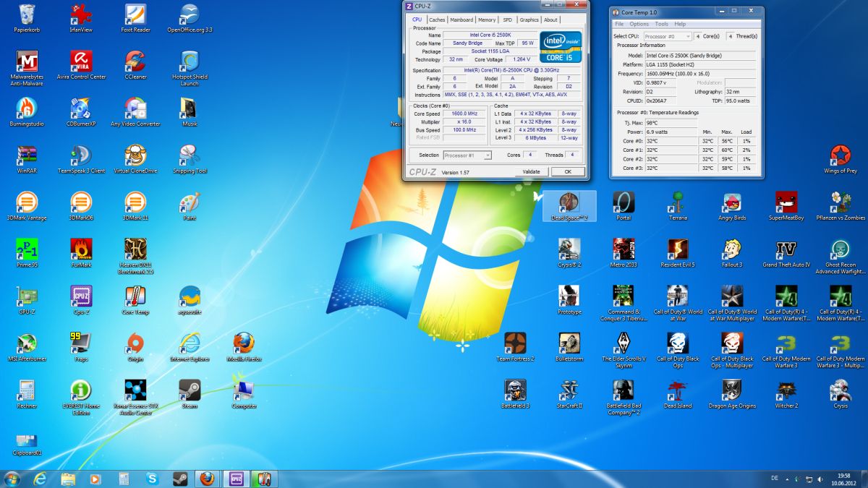Launch IrfanView from the desktop

click(81, 18)
